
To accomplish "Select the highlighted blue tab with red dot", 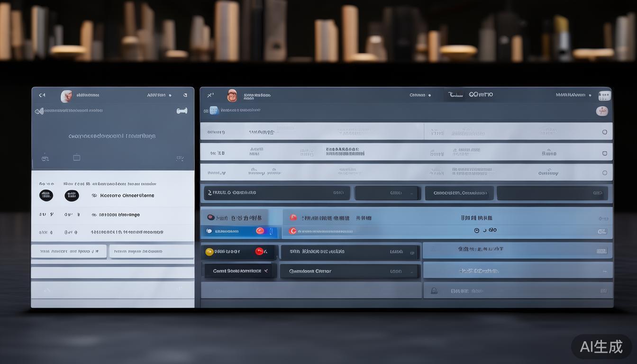I will coord(239,231).
